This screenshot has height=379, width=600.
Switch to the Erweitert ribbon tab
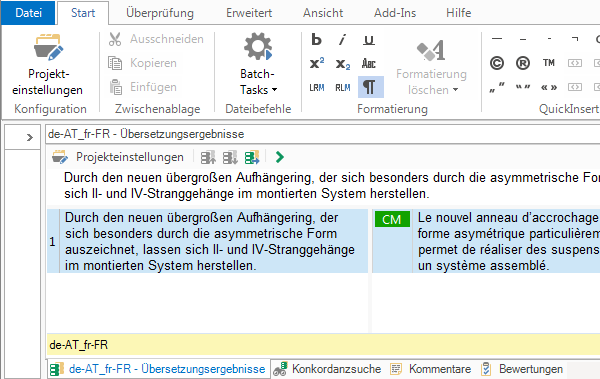(249, 13)
